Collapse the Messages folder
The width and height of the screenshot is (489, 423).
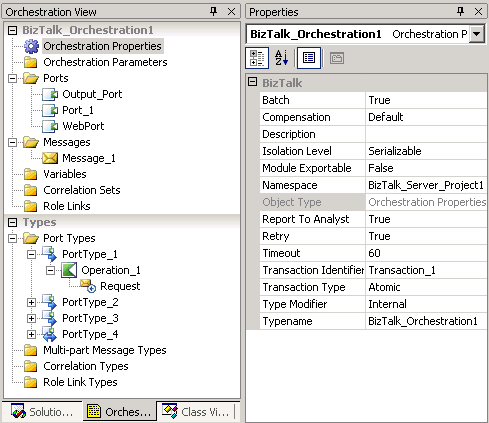[12, 142]
